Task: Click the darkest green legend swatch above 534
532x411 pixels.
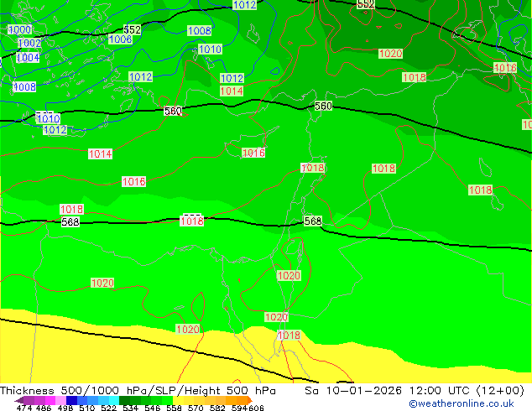Action: [x=124, y=400]
